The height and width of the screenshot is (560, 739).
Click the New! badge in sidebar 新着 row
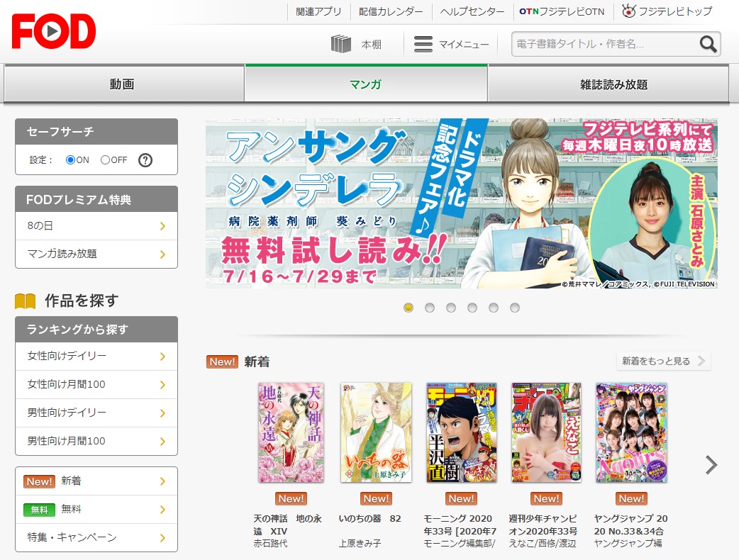pos(39,481)
